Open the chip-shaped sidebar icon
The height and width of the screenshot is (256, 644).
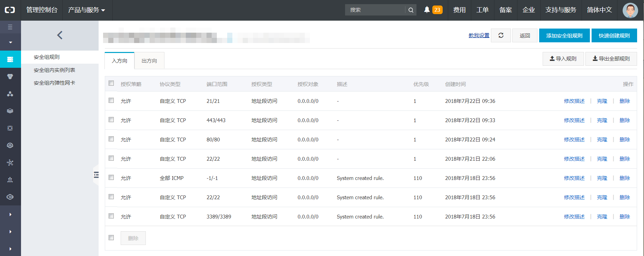(x=10, y=128)
